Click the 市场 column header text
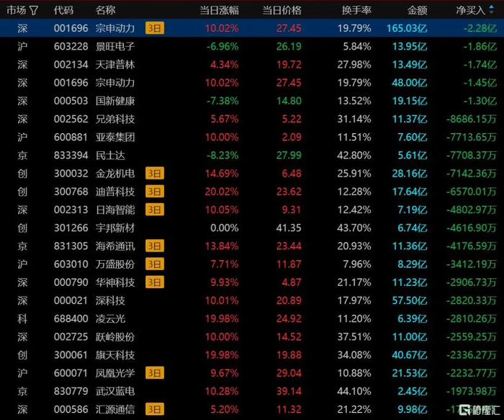Image resolution: width=504 pixels, height=420 pixels. click(16, 10)
